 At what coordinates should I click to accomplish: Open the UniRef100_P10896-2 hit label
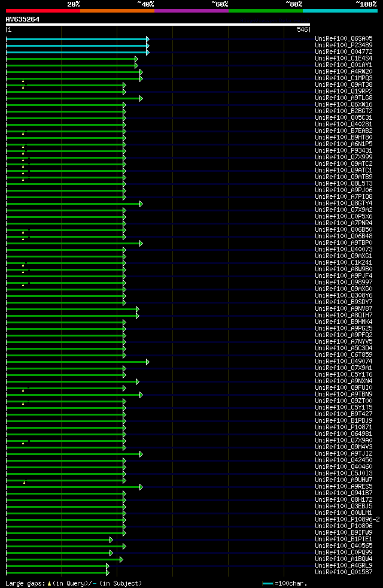pos(348,519)
